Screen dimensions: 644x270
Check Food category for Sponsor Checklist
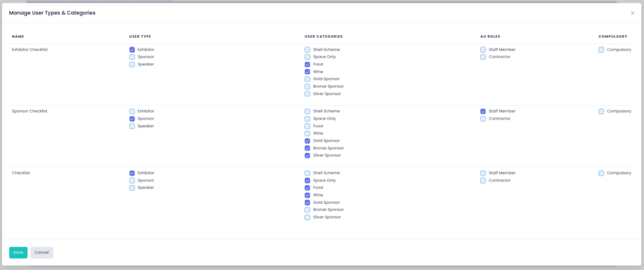[x=308, y=126]
